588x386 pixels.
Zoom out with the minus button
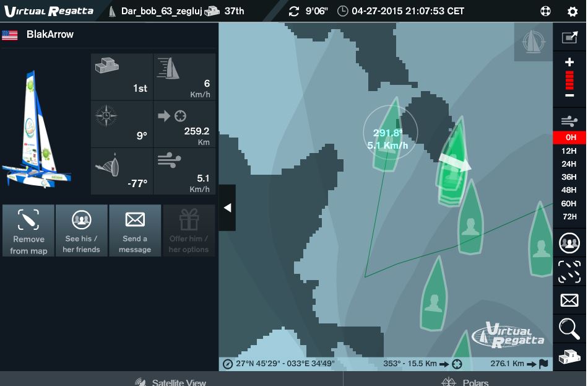569,95
